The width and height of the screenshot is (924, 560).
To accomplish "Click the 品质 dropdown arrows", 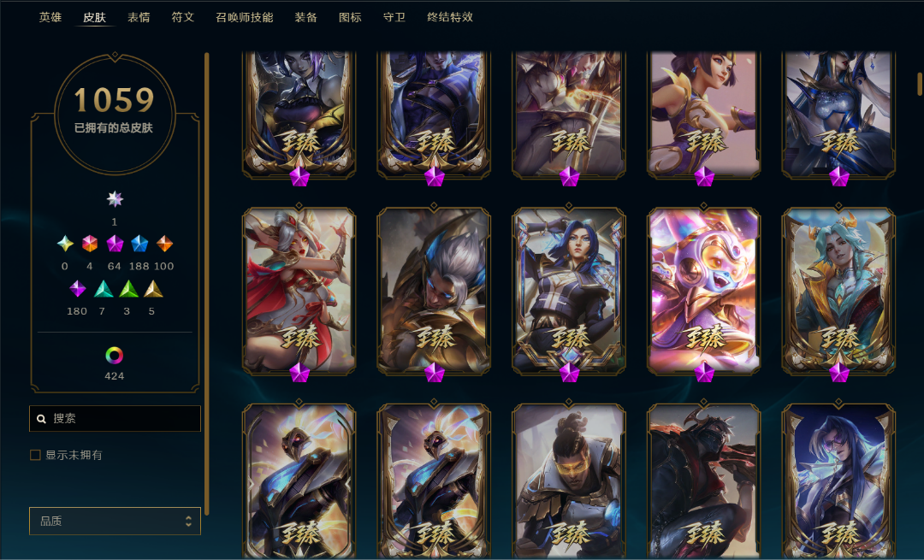I will point(188,522).
